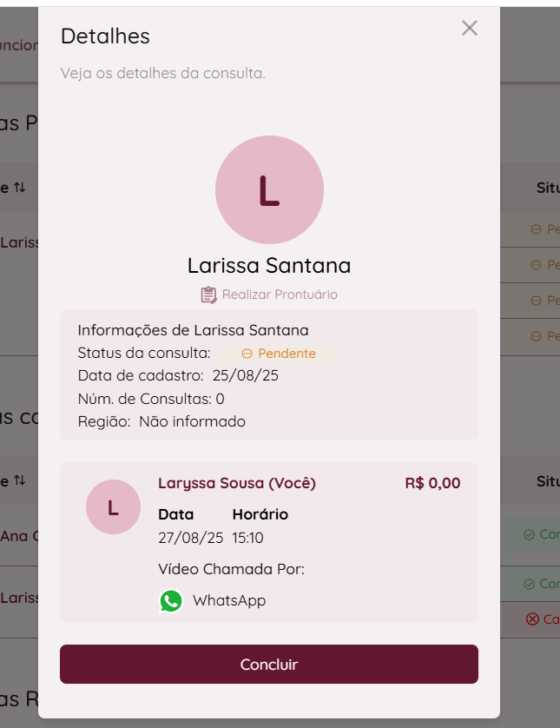The height and width of the screenshot is (728, 560).
Task: Select the WhatsApp video call label
Action: point(229,600)
